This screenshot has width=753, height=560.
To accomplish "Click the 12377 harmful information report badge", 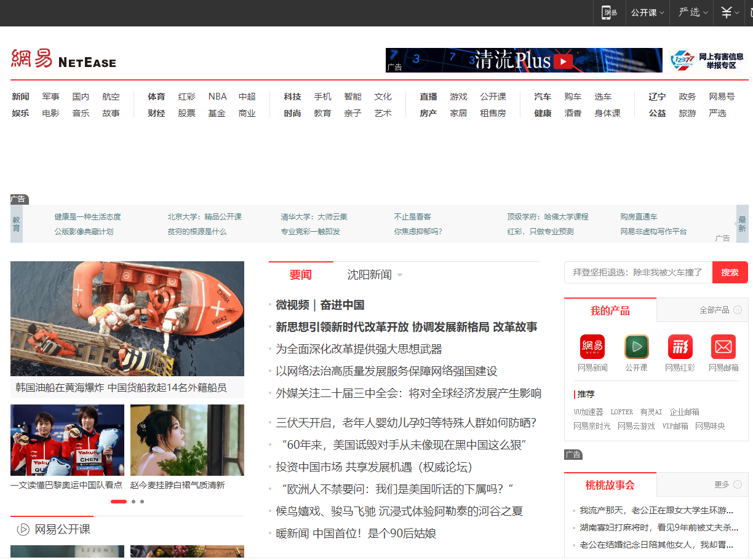I will coord(706,60).
